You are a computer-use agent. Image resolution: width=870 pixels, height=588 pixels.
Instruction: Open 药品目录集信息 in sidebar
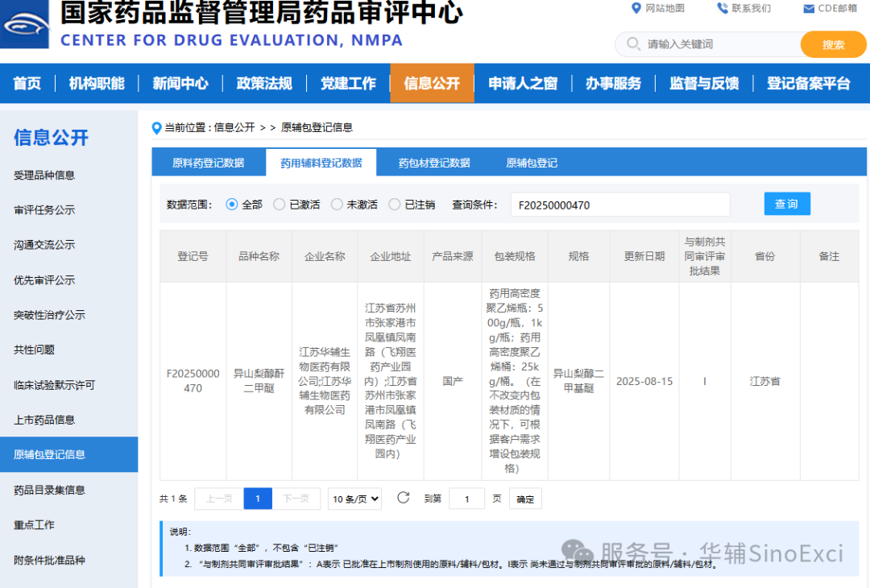pos(49,490)
